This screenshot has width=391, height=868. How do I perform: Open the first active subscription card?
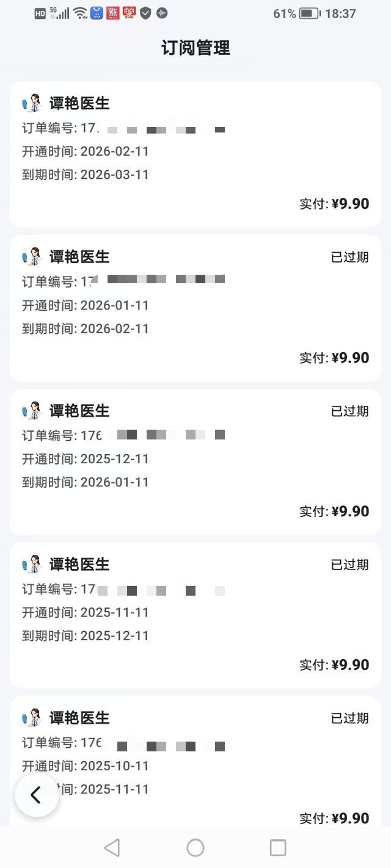[195, 151]
